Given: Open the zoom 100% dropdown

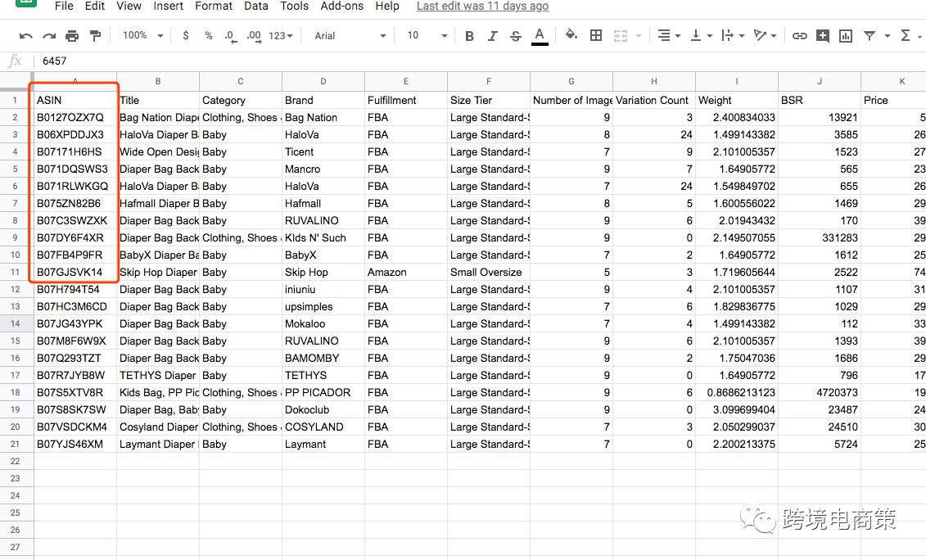Looking at the screenshot, I should pos(142,35).
